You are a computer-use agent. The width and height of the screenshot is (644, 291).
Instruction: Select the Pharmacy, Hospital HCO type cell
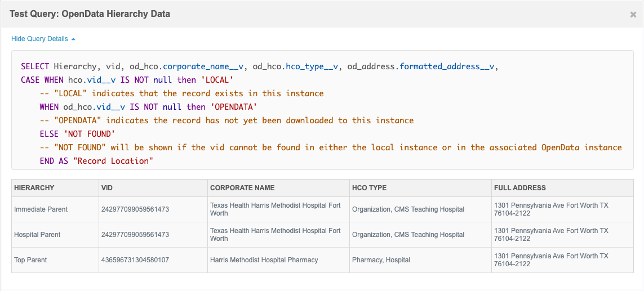381,260
